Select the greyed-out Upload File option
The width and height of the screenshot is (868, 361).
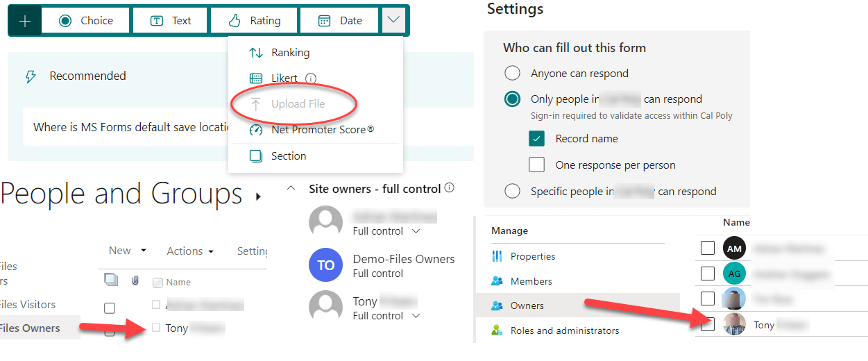(x=298, y=104)
